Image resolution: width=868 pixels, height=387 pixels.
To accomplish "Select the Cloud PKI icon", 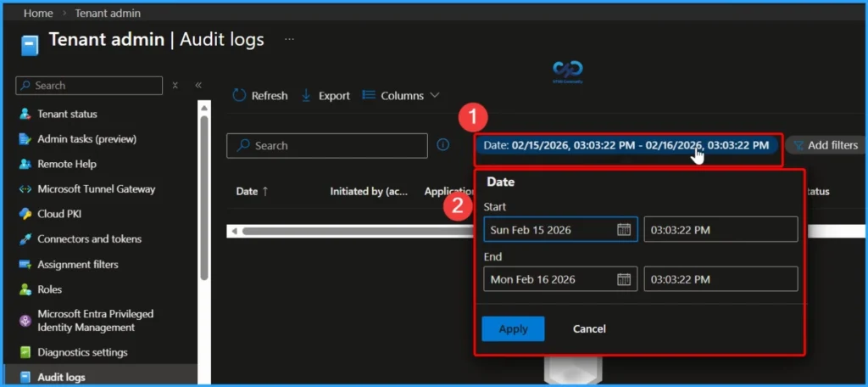I will [25, 214].
